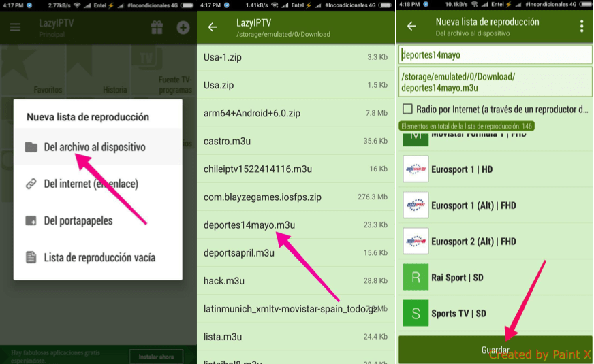This screenshot has height=364, width=594.
Task: Click the folder icon beside Del archivo
Action: (x=31, y=147)
